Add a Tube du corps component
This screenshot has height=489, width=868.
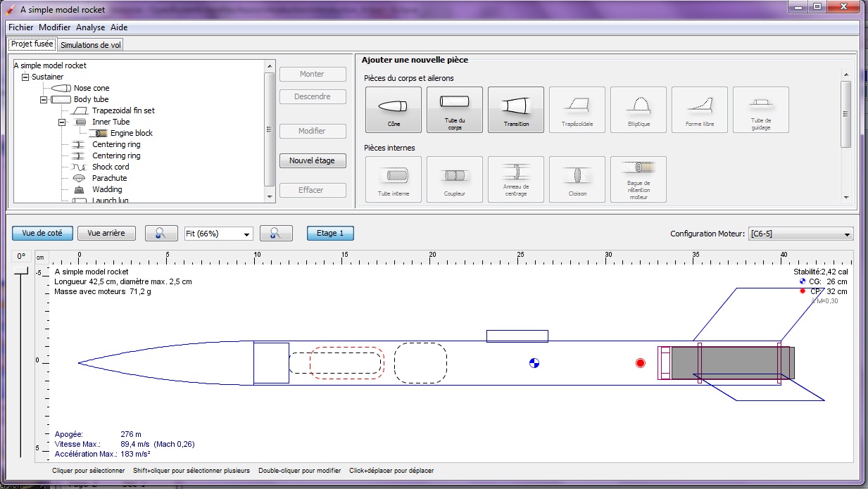click(x=454, y=109)
